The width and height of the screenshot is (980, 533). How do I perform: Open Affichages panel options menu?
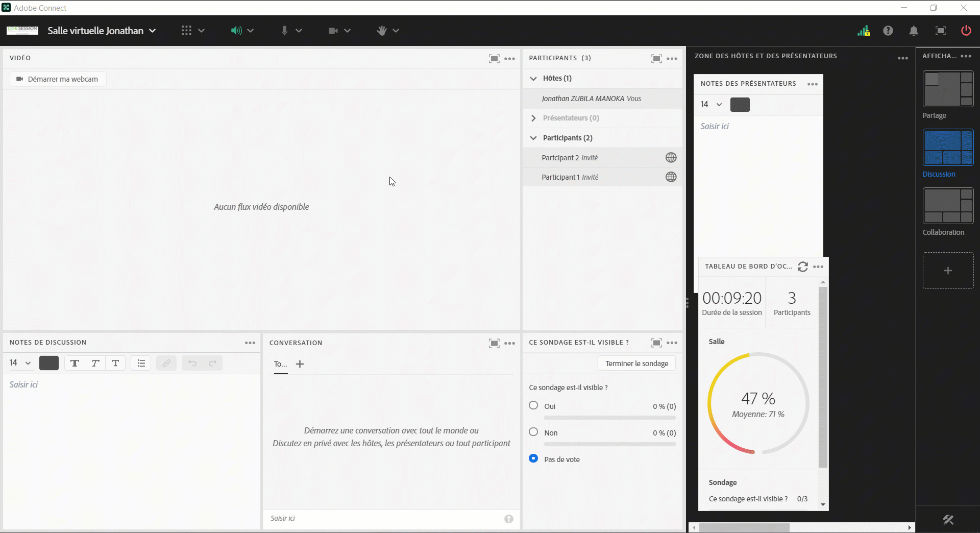[x=966, y=56]
